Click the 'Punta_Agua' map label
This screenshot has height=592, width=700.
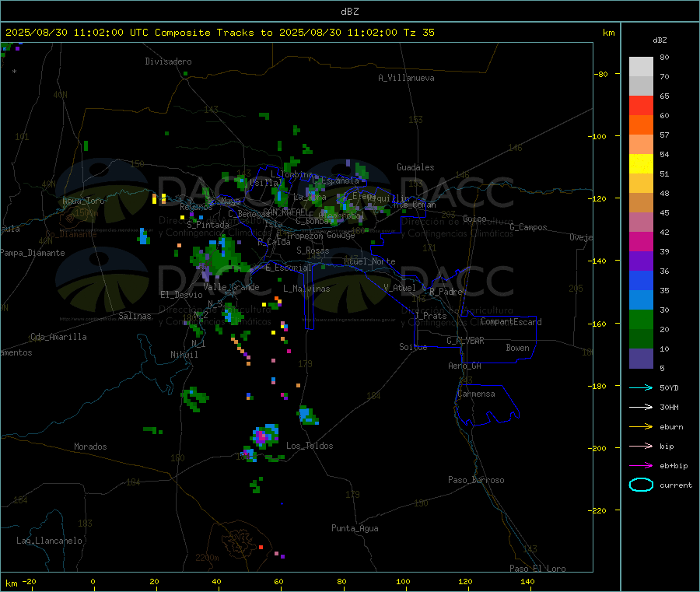point(355,528)
